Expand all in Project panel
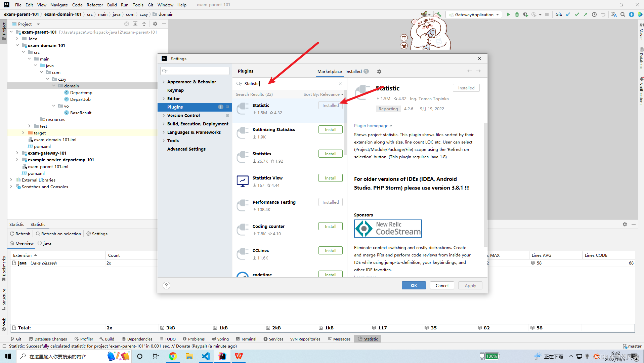Viewport: 644px width, 363px height. (x=135, y=24)
